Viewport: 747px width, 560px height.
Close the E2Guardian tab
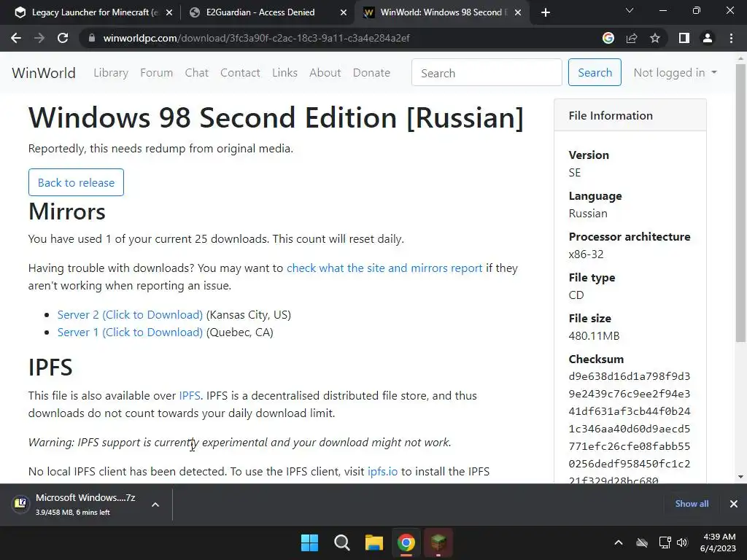click(344, 13)
